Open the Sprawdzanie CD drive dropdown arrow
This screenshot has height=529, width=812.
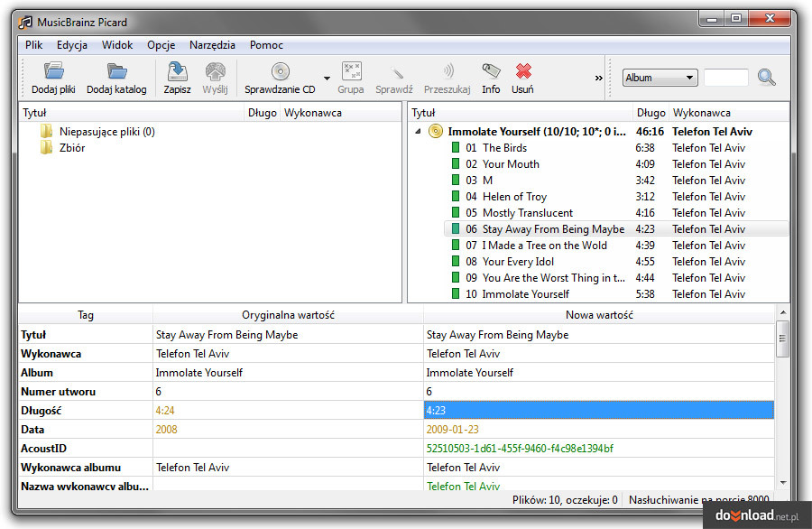pos(327,79)
